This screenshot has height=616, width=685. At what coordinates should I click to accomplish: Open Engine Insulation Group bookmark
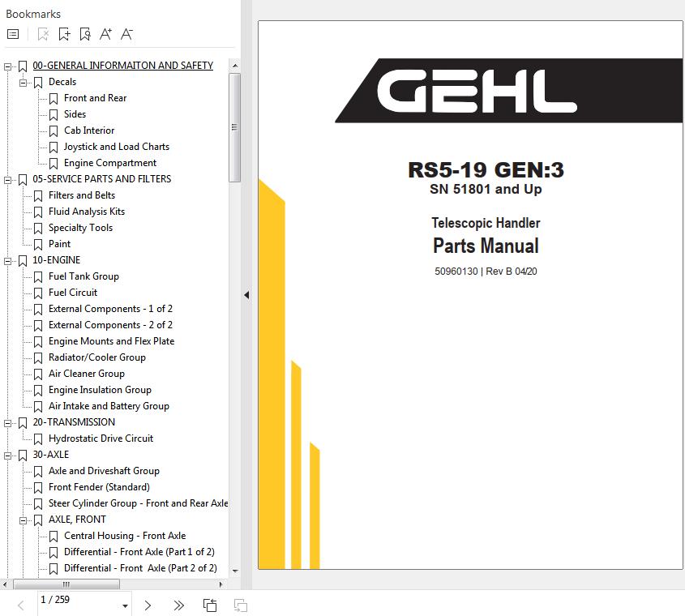[100, 390]
